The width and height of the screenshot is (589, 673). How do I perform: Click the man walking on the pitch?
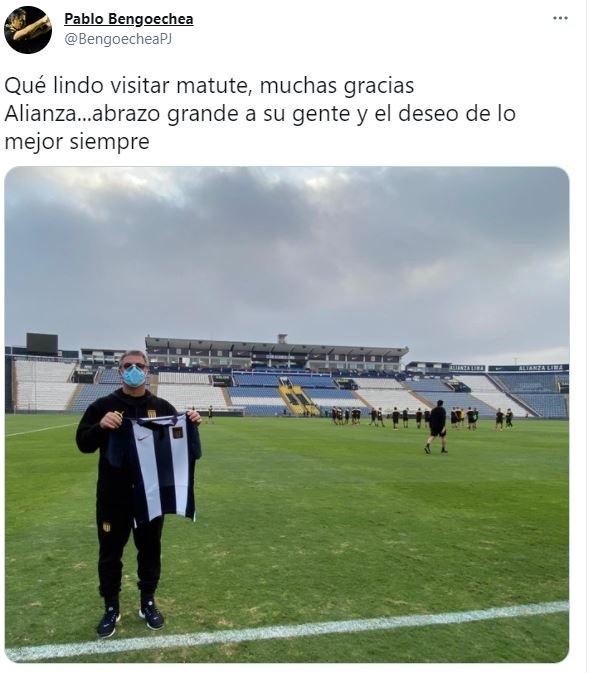438,427
